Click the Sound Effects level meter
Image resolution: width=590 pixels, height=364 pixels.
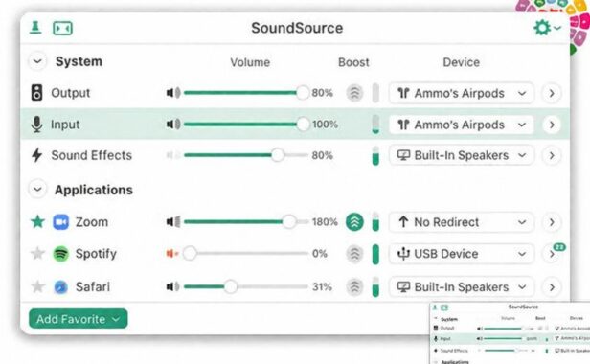pyautogui.click(x=375, y=155)
